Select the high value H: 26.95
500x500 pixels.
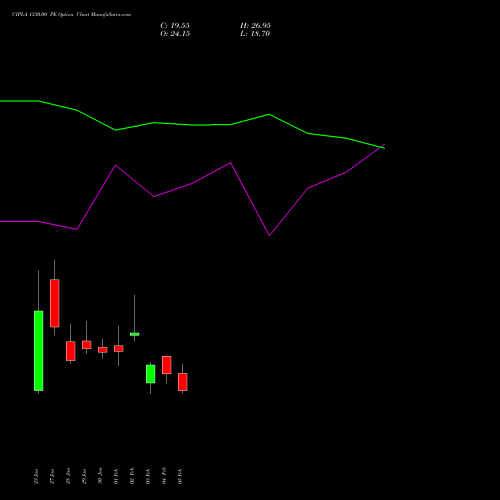click(x=255, y=26)
